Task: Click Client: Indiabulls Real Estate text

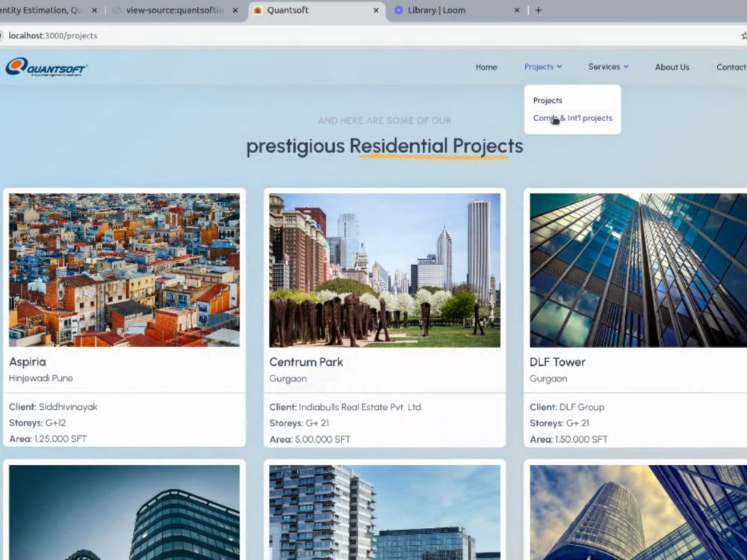Action: pos(345,407)
